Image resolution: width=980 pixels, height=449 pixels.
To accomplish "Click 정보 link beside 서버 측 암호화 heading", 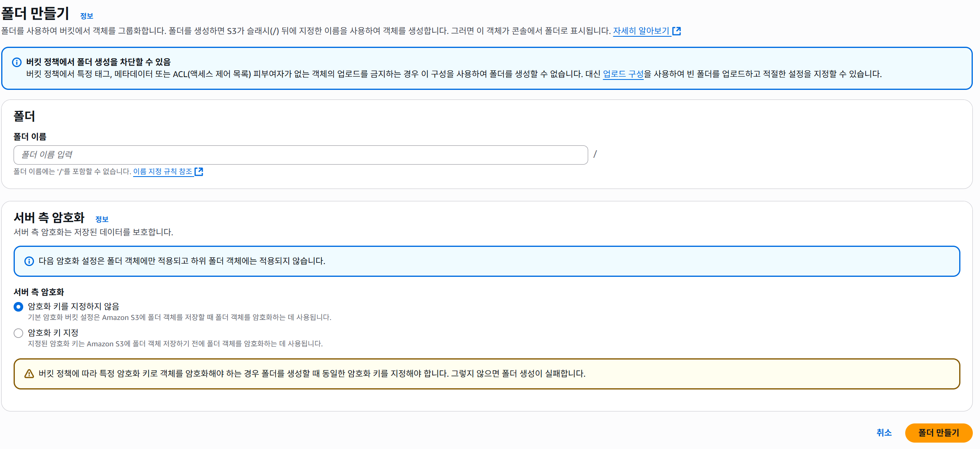I will tap(102, 219).
